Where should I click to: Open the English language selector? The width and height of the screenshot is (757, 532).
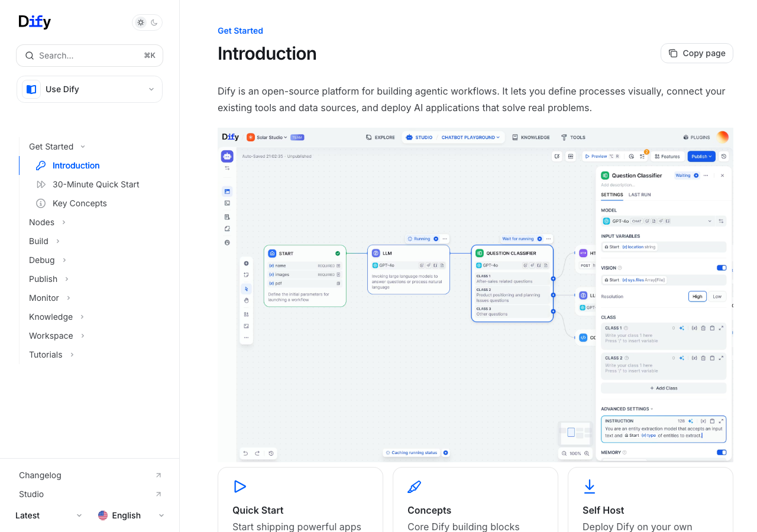click(x=131, y=515)
